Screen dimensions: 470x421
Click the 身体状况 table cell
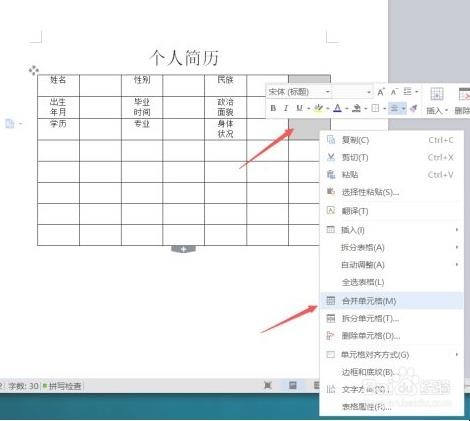225,129
